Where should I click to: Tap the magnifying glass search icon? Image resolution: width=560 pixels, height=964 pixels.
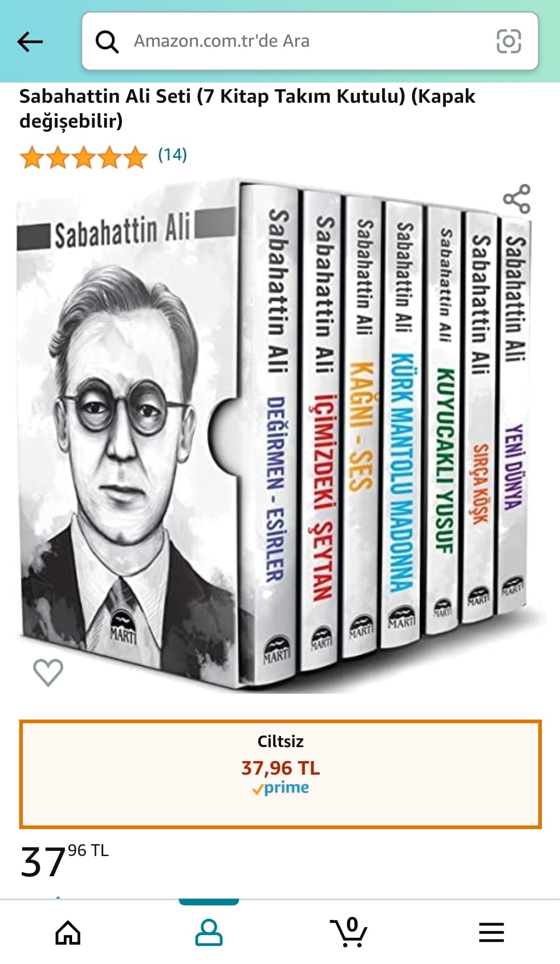107,42
